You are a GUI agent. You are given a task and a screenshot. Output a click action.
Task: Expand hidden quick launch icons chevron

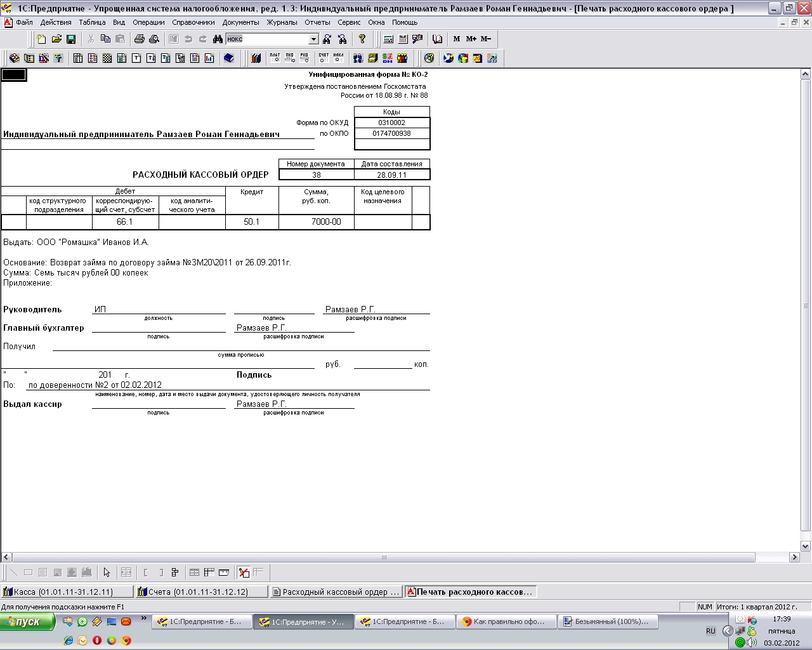click(144, 618)
